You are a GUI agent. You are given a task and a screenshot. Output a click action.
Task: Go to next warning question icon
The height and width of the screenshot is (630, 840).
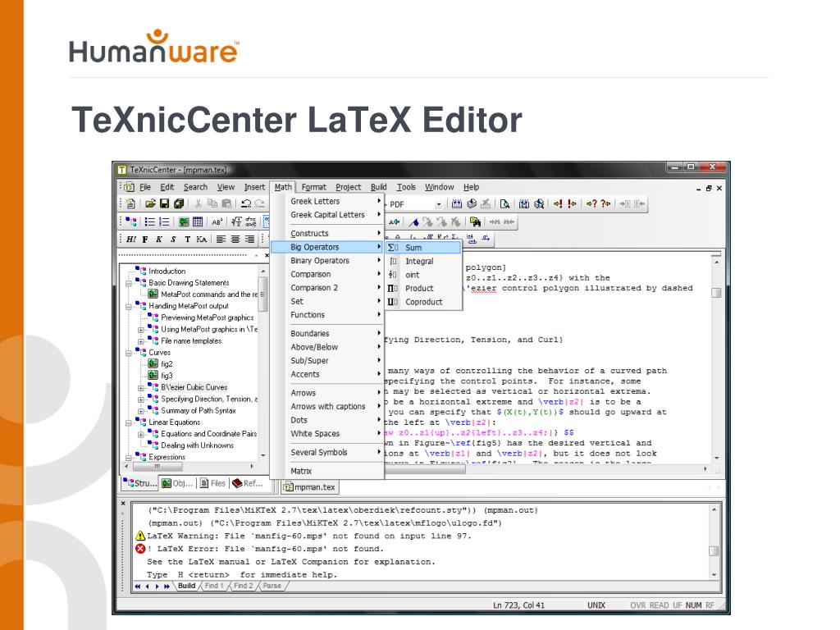[x=591, y=203]
